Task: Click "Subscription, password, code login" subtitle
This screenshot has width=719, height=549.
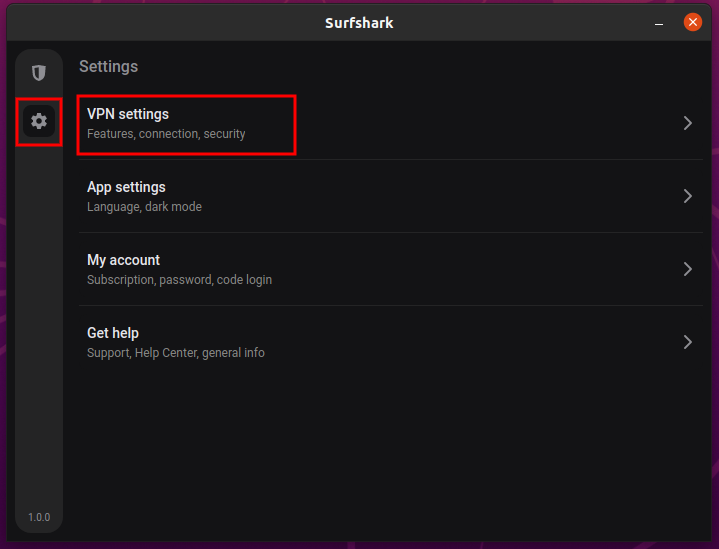Action: click(x=179, y=280)
